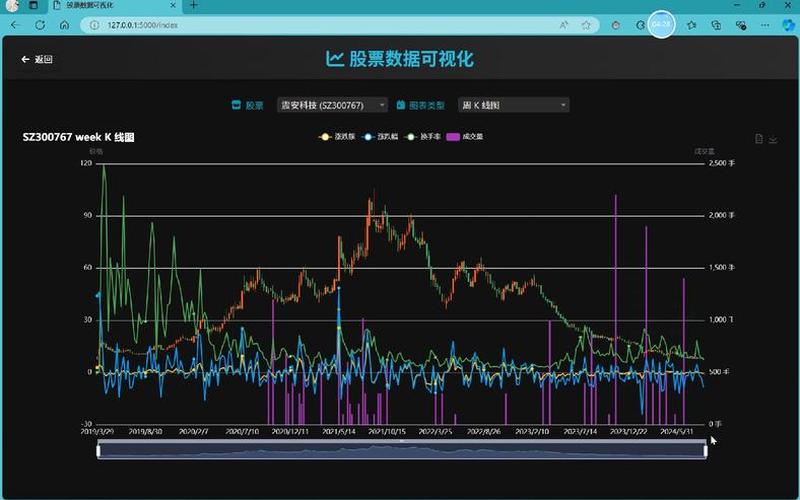800x500 pixels.
Task: Click the 2020/7/10 date axis label
Action: 242,432
